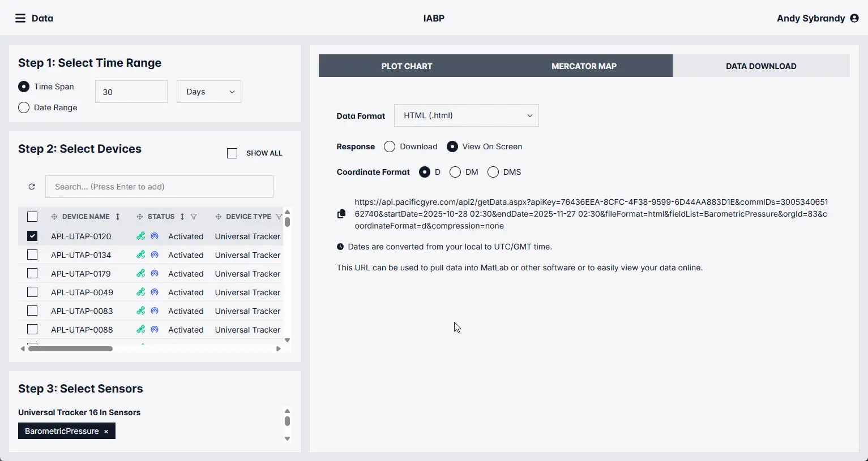Image resolution: width=868 pixels, height=461 pixels.
Task: Select the Date Range radio option
Action: pyautogui.click(x=24, y=107)
